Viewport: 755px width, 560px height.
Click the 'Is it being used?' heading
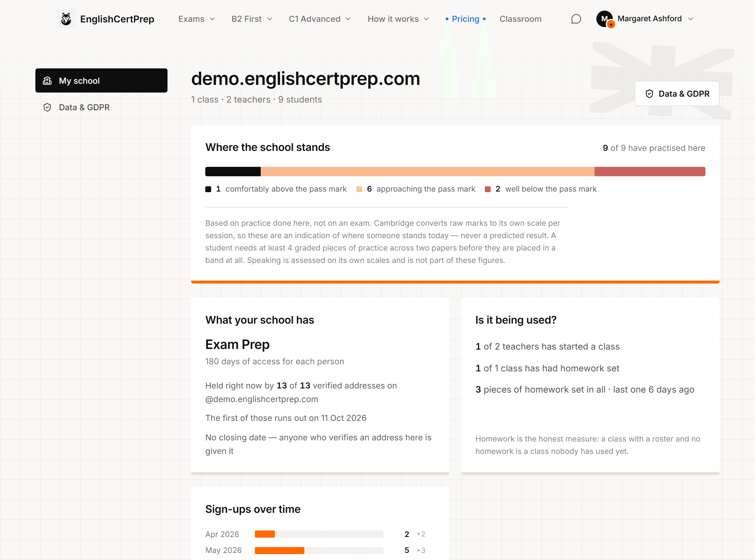pyautogui.click(x=516, y=320)
